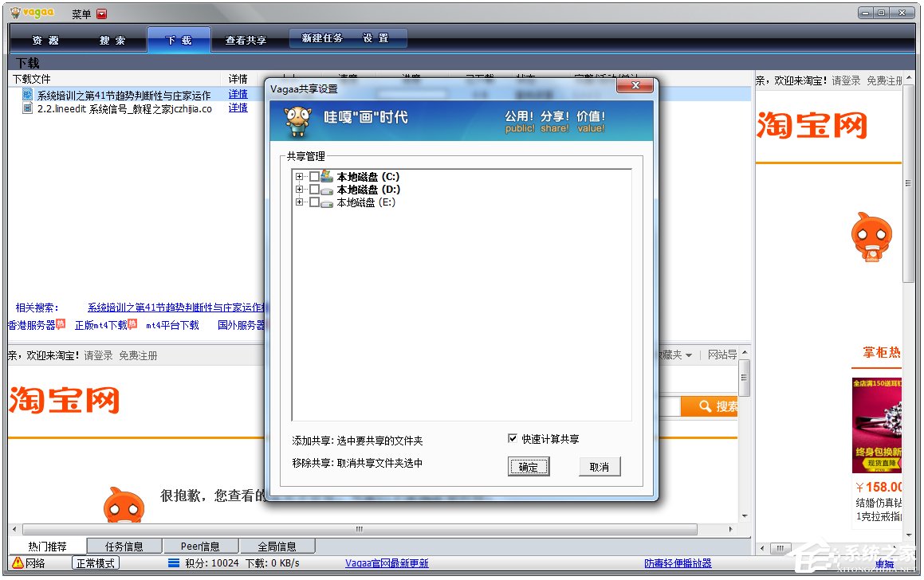Image resolution: width=924 pixels, height=580 pixels.
Task: Close the Vagaa共享设置 dialog
Action: [x=635, y=85]
